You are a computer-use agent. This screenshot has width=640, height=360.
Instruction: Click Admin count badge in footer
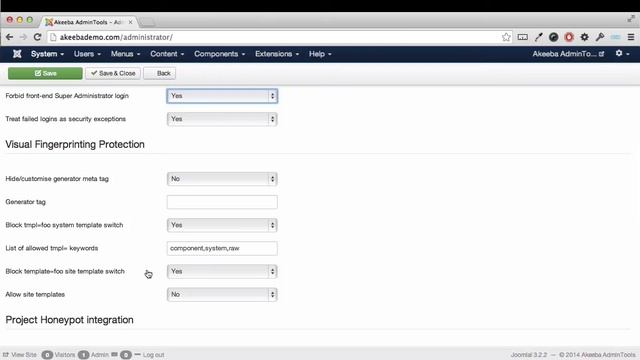tap(84, 355)
